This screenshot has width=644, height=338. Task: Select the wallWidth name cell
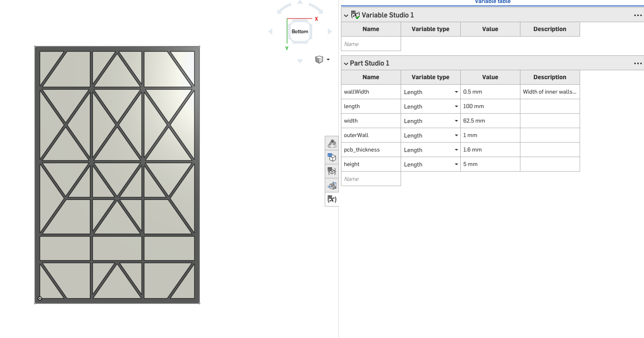click(x=371, y=92)
